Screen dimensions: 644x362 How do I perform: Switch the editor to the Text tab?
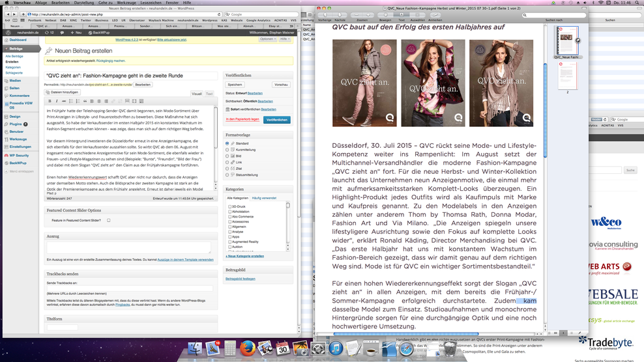[x=209, y=94]
